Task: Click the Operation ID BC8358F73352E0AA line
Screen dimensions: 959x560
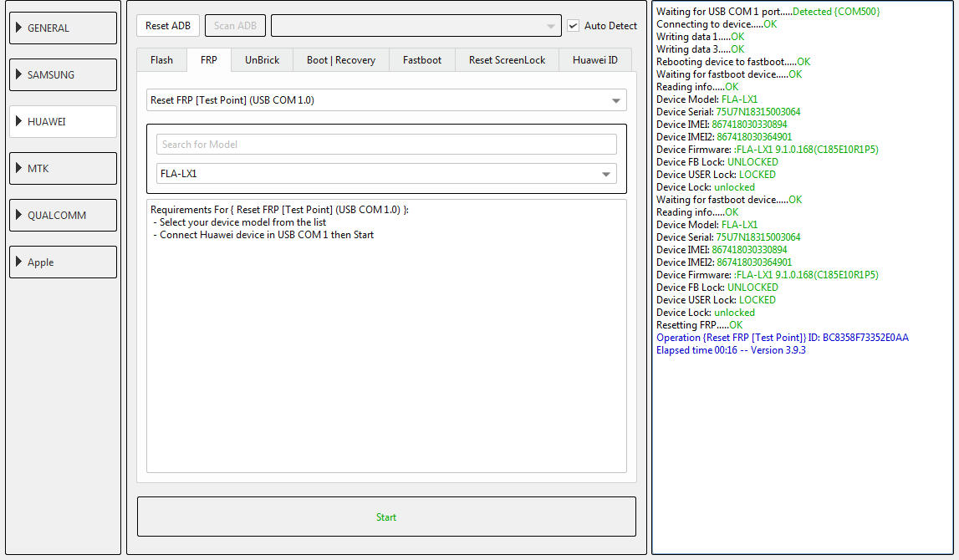Action: click(783, 338)
